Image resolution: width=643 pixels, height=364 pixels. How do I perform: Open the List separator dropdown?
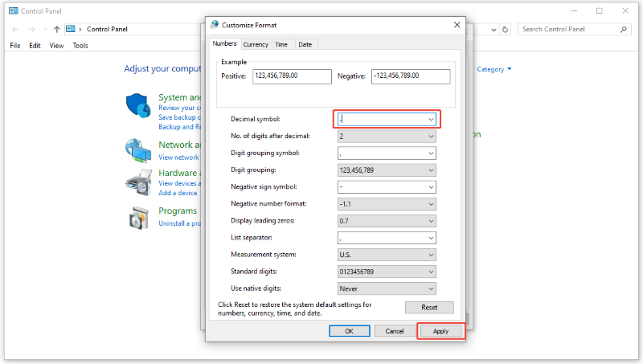click(431, 238)
